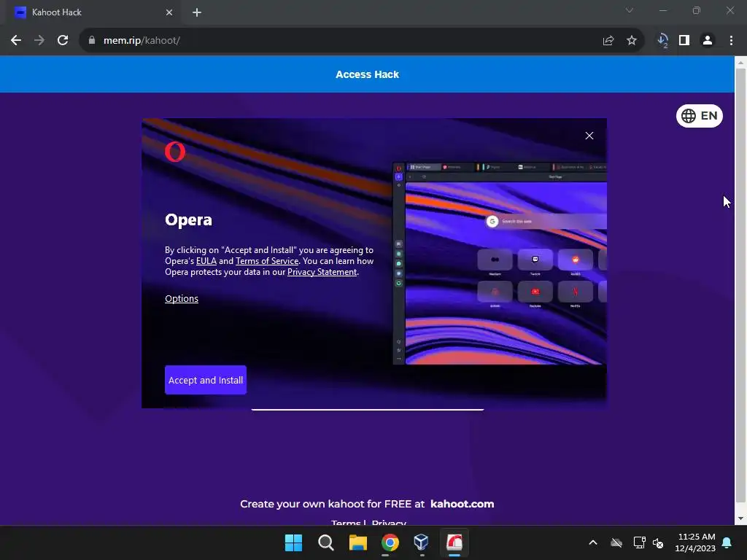747x560 pixels.
Task: Click the "Opera" heading text
Action: pos(189,220)
